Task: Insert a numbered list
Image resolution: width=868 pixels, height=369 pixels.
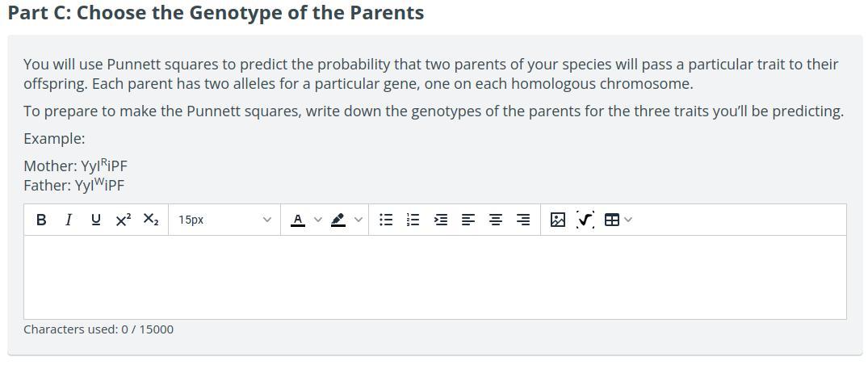Action: (x=413, y=220)
